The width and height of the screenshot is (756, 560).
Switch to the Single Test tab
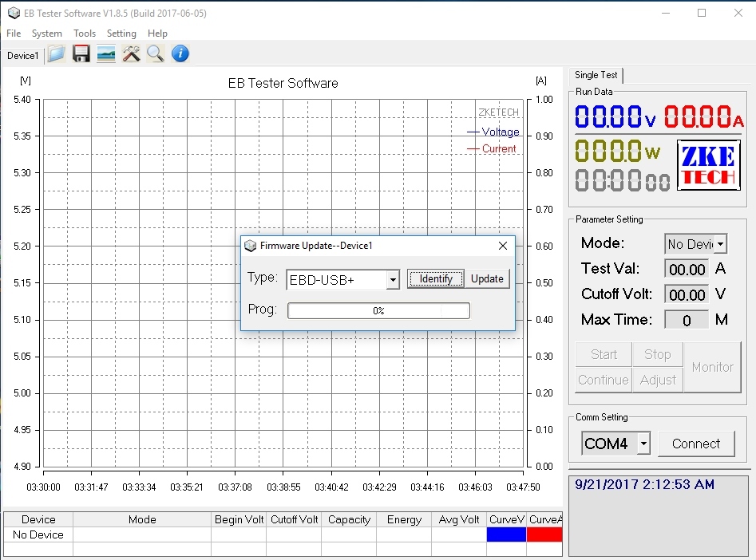pos(596,75)
